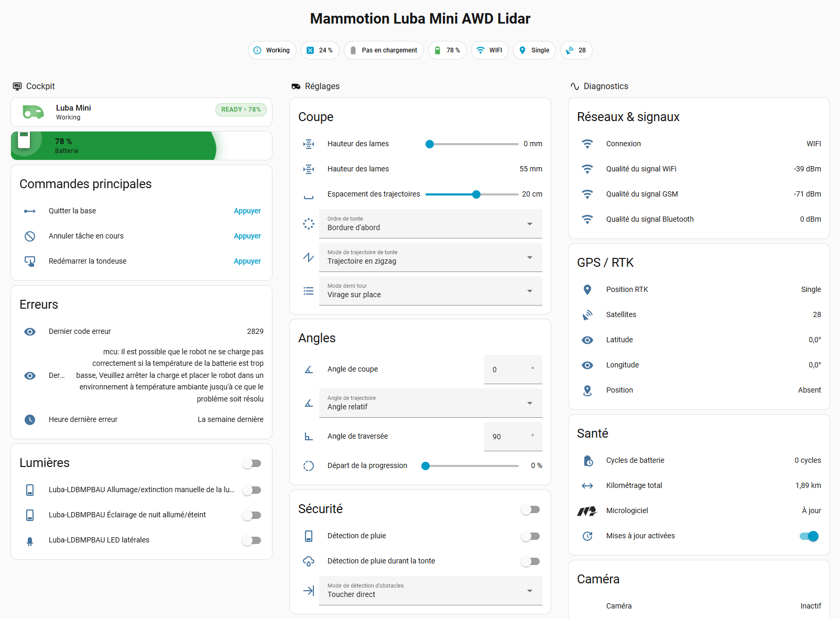Select the Single positioning badge at top
Viewport: 840px width, 619px height.
[534, 50]
